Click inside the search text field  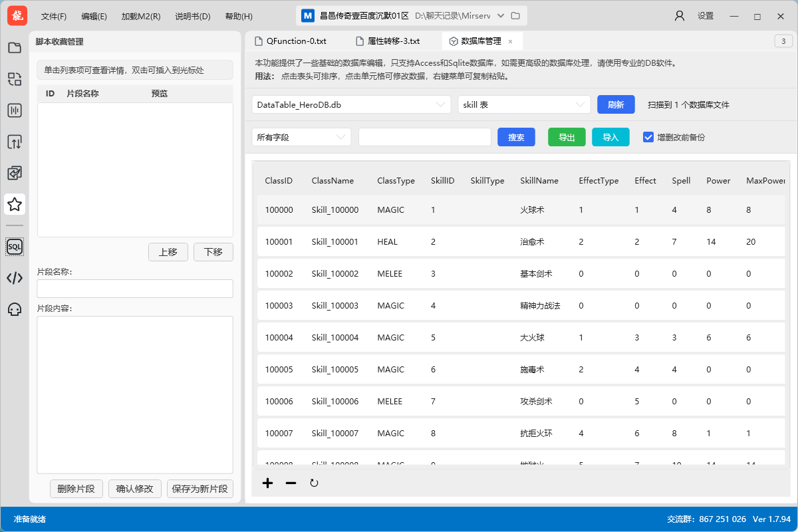click(424, 136)
